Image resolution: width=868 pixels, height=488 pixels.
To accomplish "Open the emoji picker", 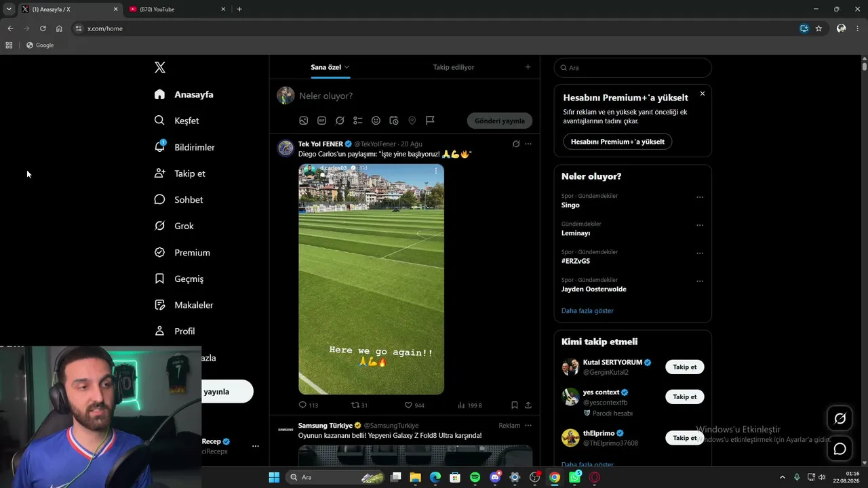I will tap(376, 121).
